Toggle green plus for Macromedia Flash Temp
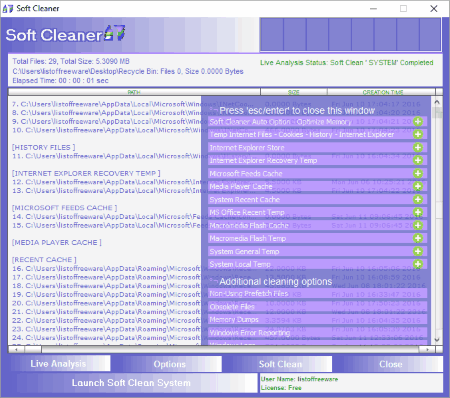450x398 pixels. (x=418, y=238)
